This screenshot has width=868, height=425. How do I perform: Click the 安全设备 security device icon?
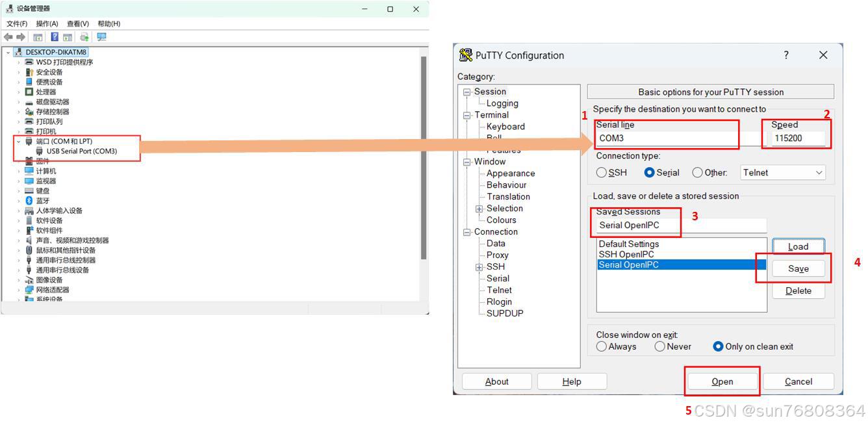(29, 72)
